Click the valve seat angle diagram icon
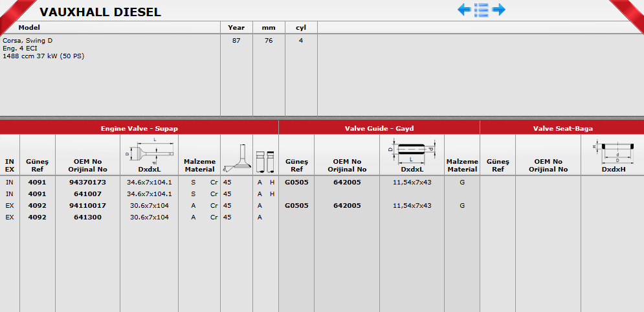644x312 pixels. [x=236, y=159]
